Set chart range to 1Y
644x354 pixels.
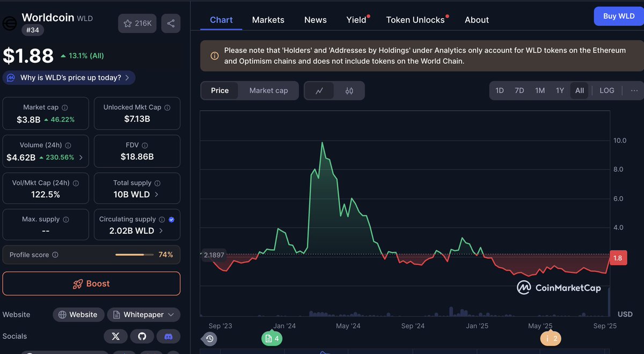pos(560,90)
